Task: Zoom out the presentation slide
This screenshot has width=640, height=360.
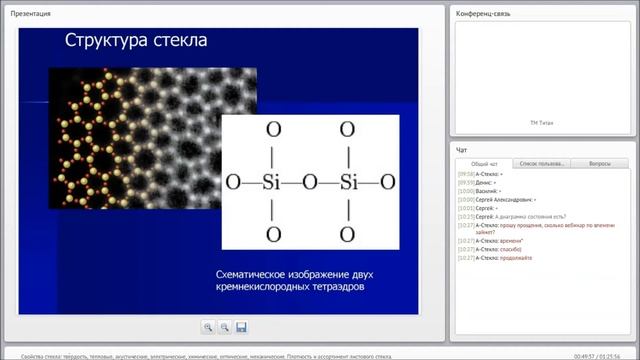Action: pyautogui.click(x=224, y=327)
